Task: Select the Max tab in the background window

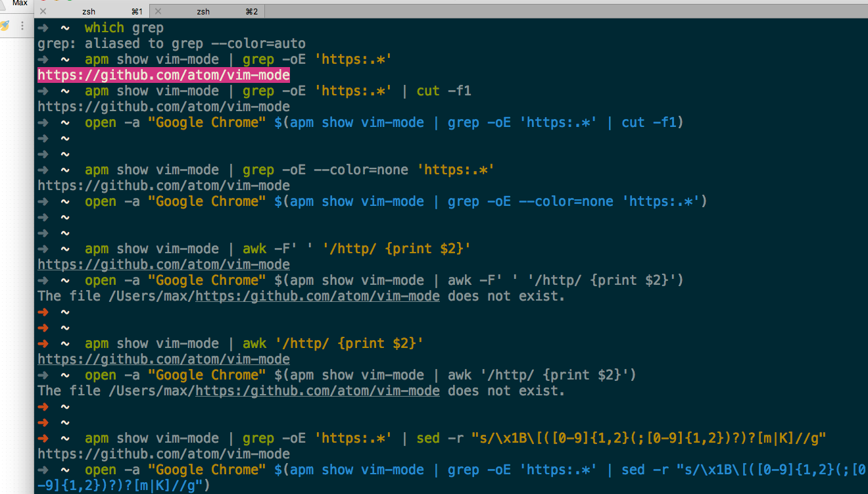Action: (x=20, y=3)
